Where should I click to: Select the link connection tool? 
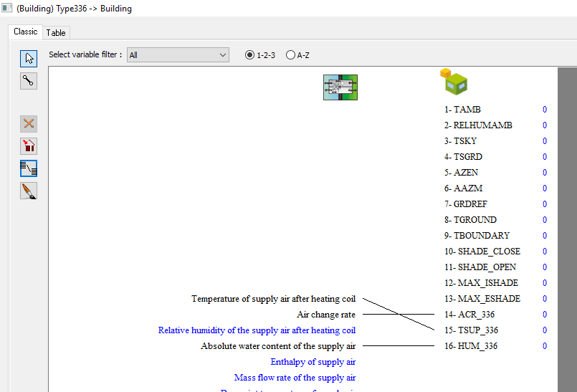(29, 81)
